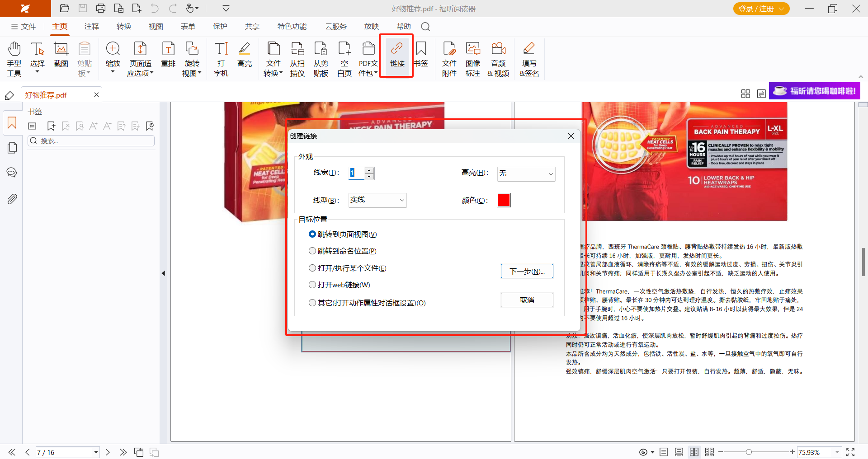
Task: Click the red 颜色 color swatch
Action: [x=504, y=200]
